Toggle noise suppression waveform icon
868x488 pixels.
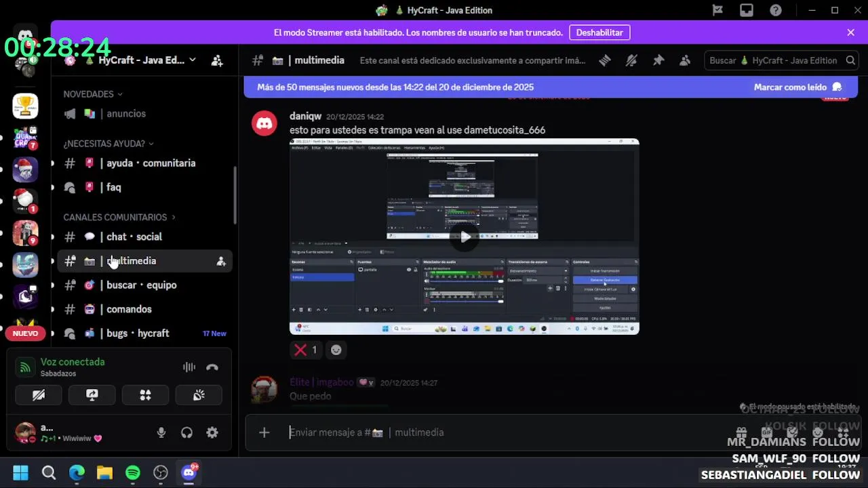point(189,367)
